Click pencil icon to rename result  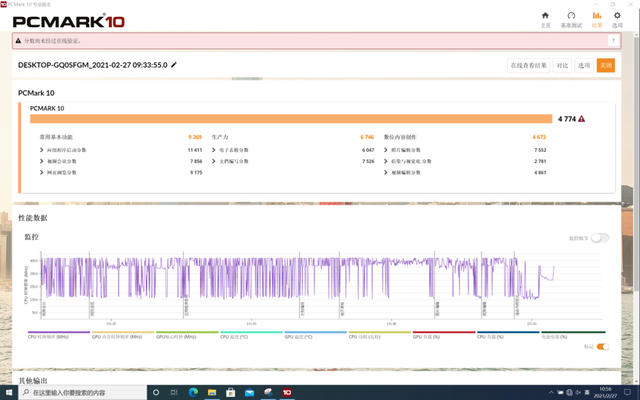click(174, 65)
